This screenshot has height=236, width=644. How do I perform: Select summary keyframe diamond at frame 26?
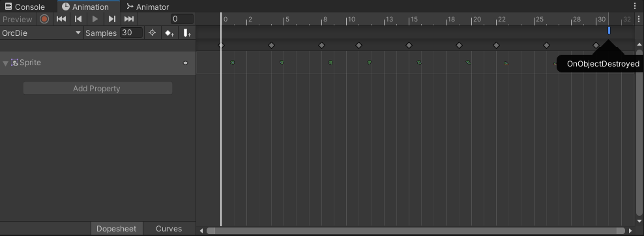[546, 45]
